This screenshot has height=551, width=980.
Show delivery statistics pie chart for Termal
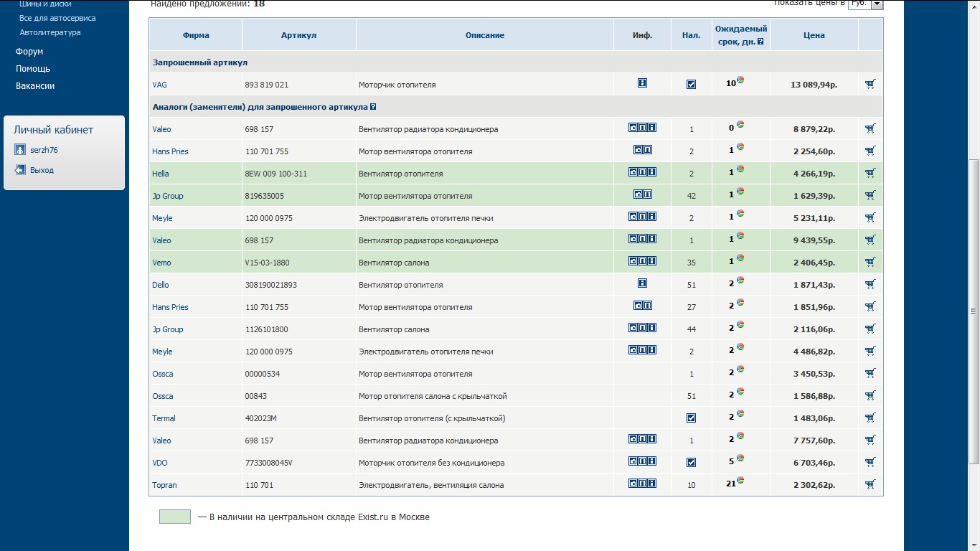740,413
